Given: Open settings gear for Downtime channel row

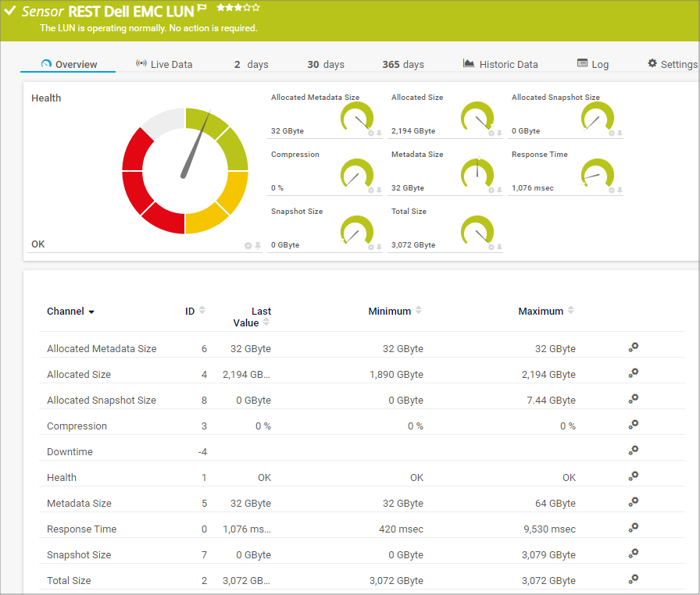Looking at the screenshot, I should click(634, 451).
